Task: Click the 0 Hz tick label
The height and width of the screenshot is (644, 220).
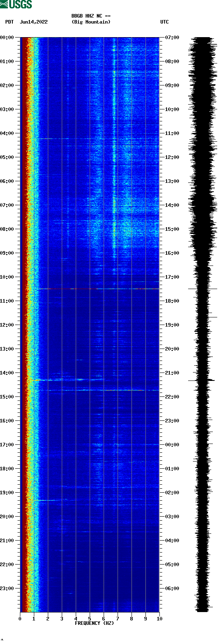Action: point(20,619)
